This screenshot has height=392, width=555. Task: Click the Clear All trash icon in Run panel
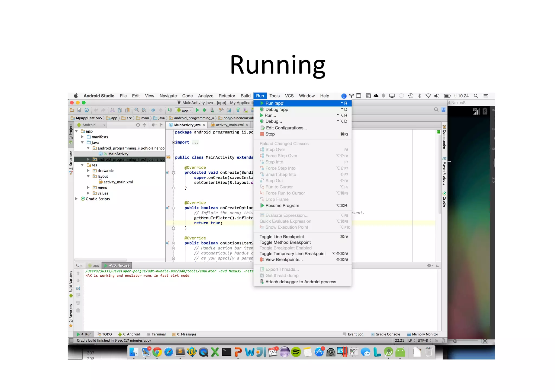pyautogui.click(x=78, y=310)
